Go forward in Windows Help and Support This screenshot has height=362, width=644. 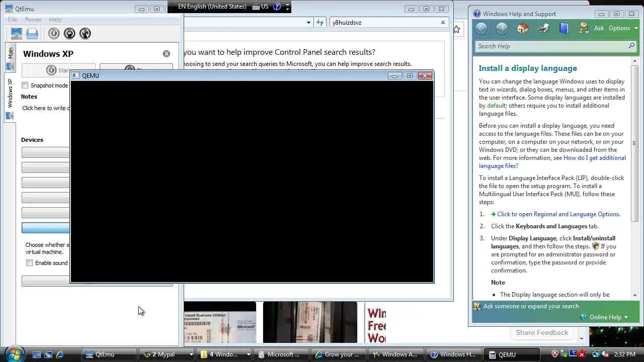point(502,28)
